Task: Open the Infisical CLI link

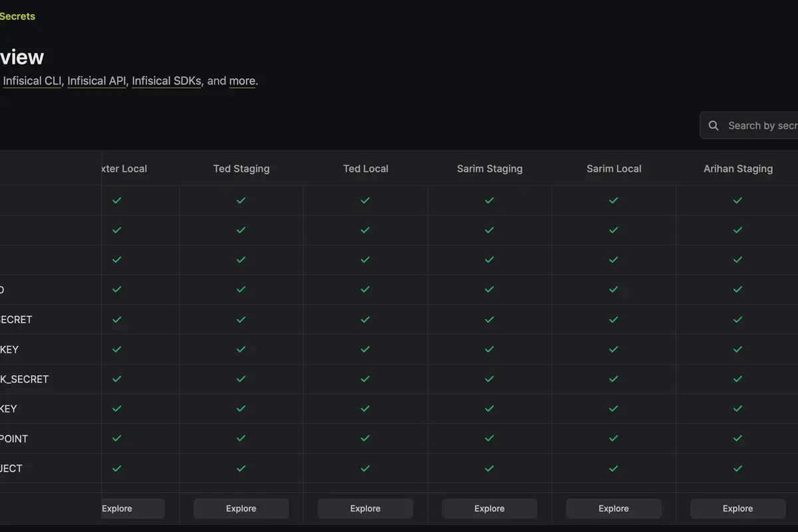Action: [33, 81]
